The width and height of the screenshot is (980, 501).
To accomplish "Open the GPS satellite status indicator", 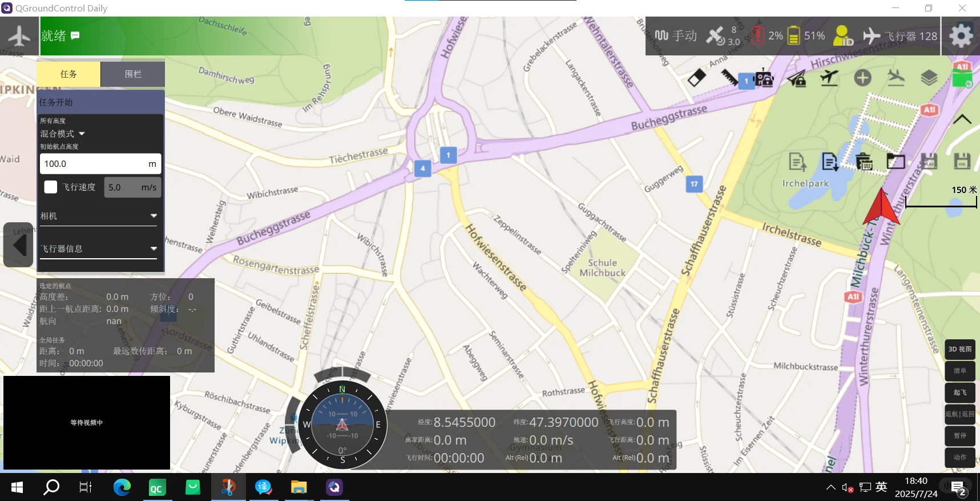I will click(723, 35).
